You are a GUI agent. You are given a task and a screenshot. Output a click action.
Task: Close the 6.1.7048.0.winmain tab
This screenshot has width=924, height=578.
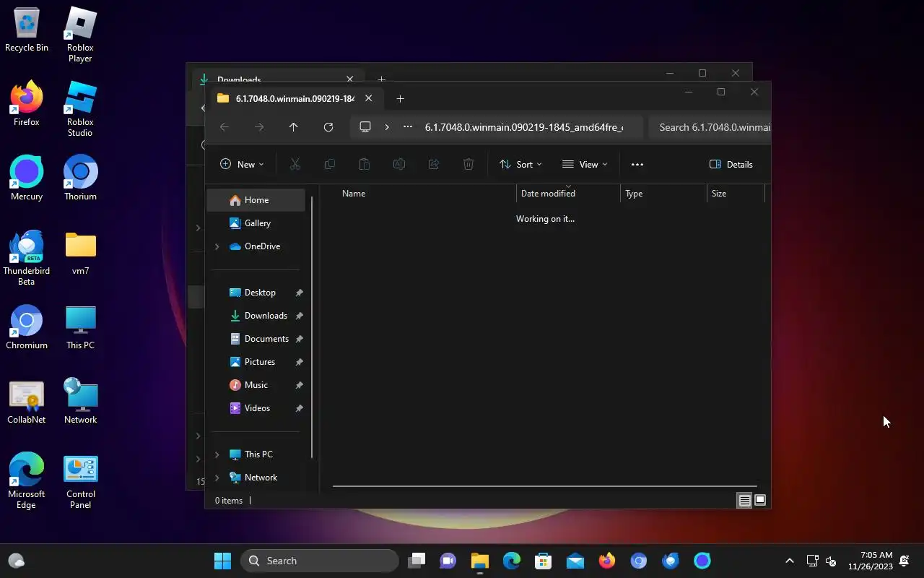pyautogui.click(x=368, y=98)
